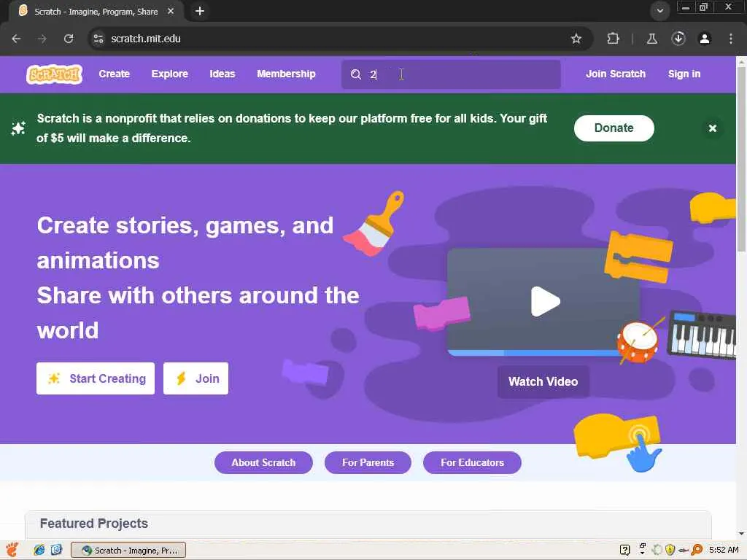Open the taskbar start foot icon
This screenshot has width=747, height=560.
click(12, 550)
